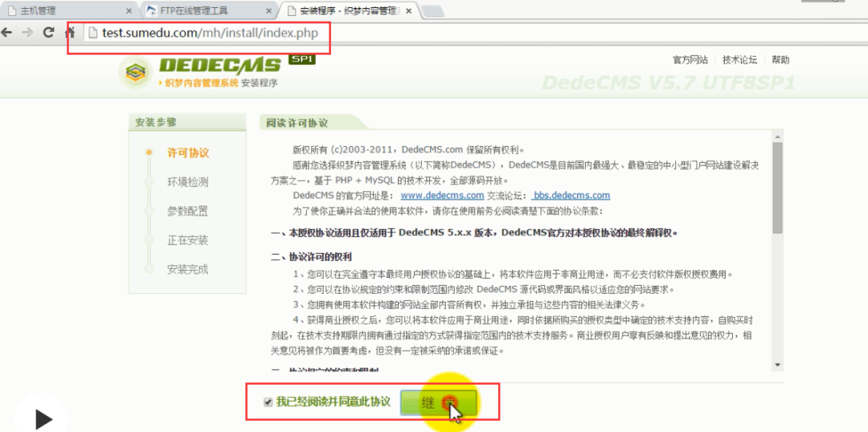
Task: Click the FTP tab favicon icon
Action: point(150,10)
